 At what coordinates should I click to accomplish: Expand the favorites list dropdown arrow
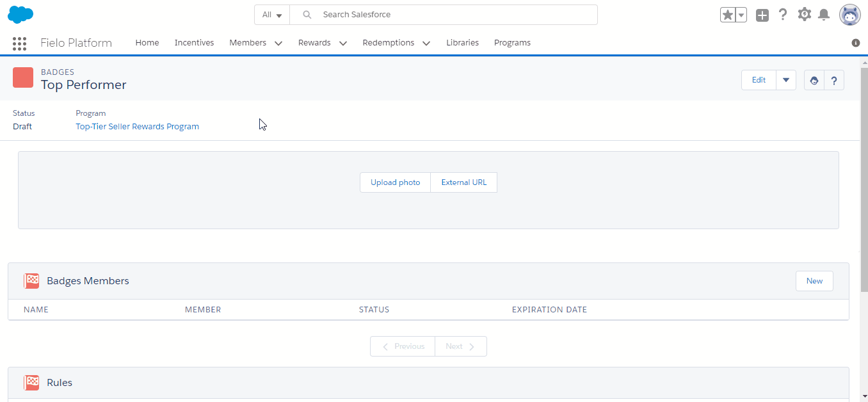click(741, 15)
